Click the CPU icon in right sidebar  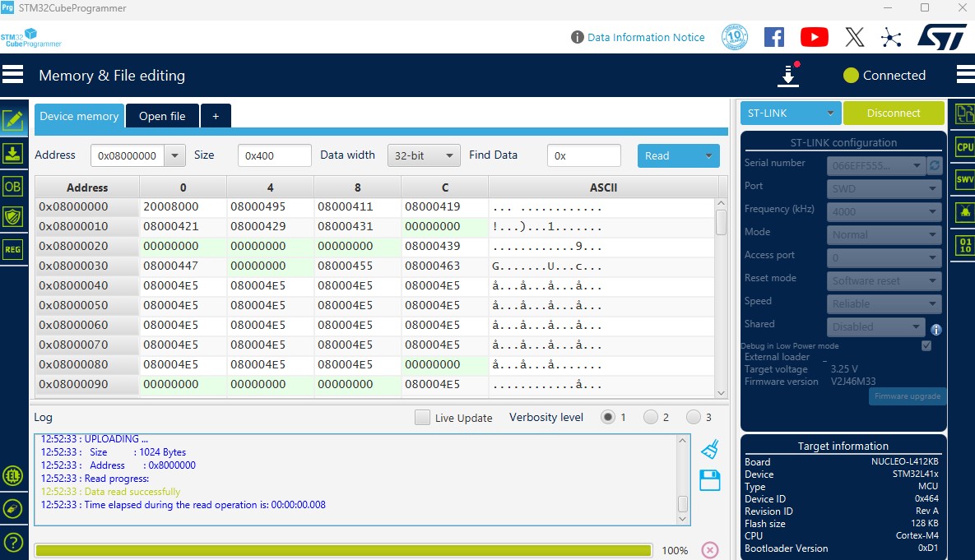[964, 147]
